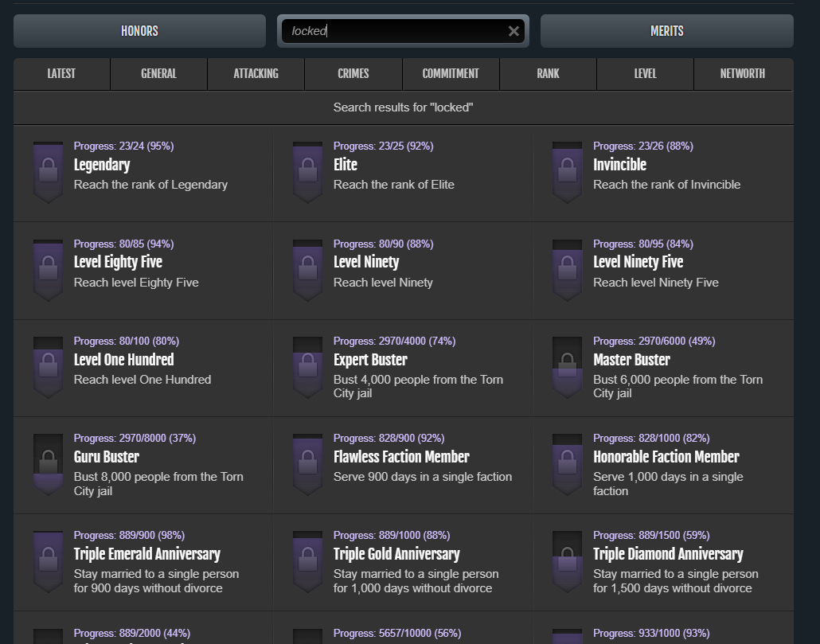Select the 'Elite' honor title
Image resolution: width=820 pixels, height=644 pixels.
346,165
